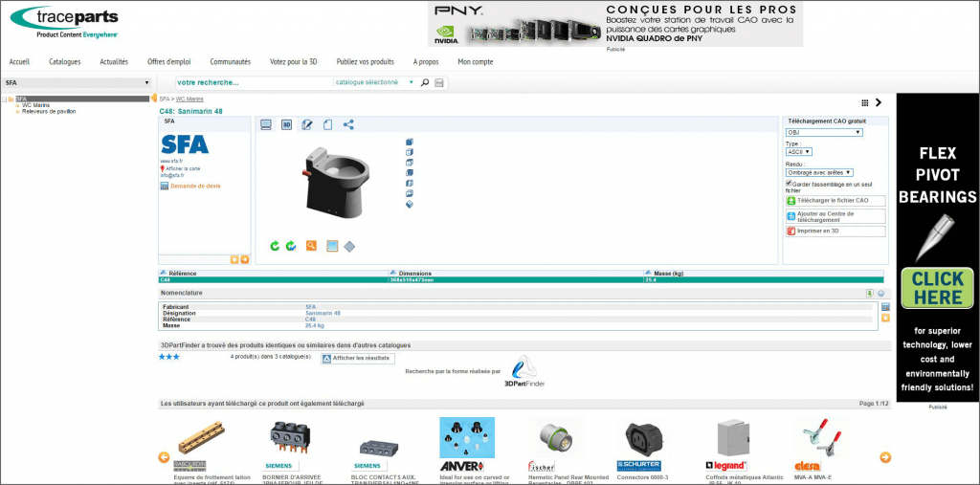
Task: Click green download icon in Nomenclature header
Action: [869, 293]
